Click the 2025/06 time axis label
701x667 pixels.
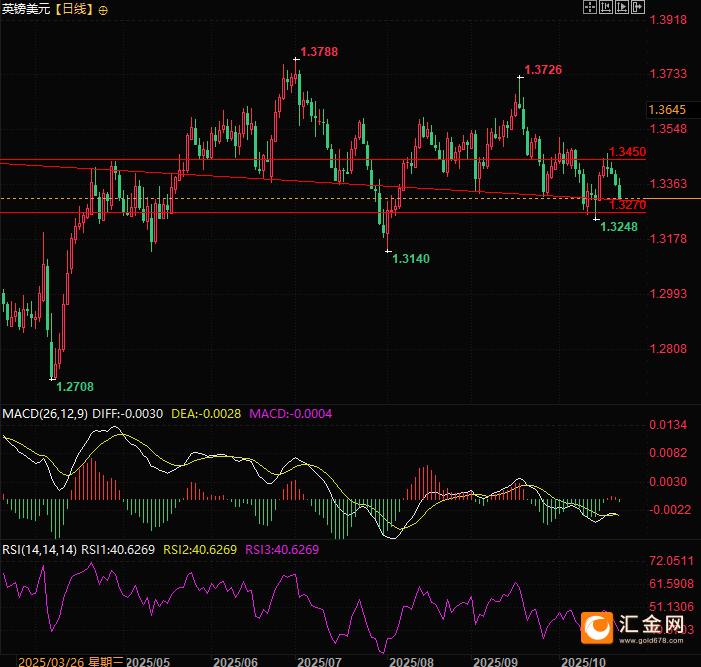click(236, 662)
